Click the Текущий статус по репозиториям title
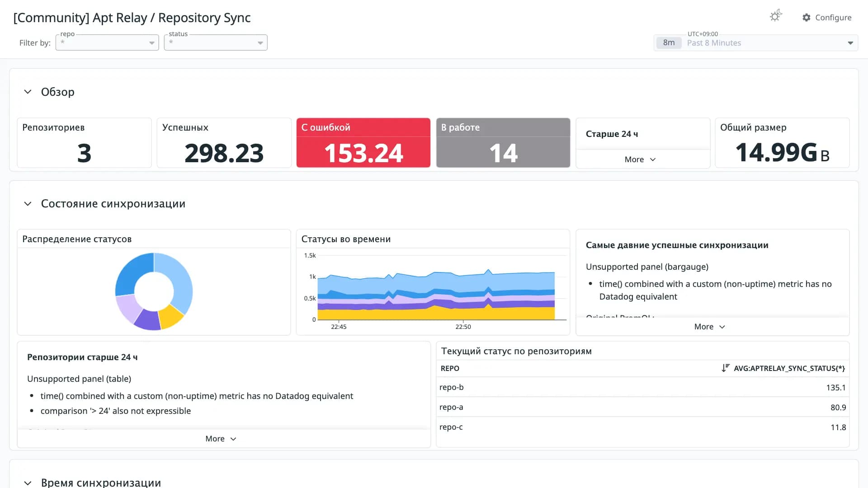 [516, 351]
